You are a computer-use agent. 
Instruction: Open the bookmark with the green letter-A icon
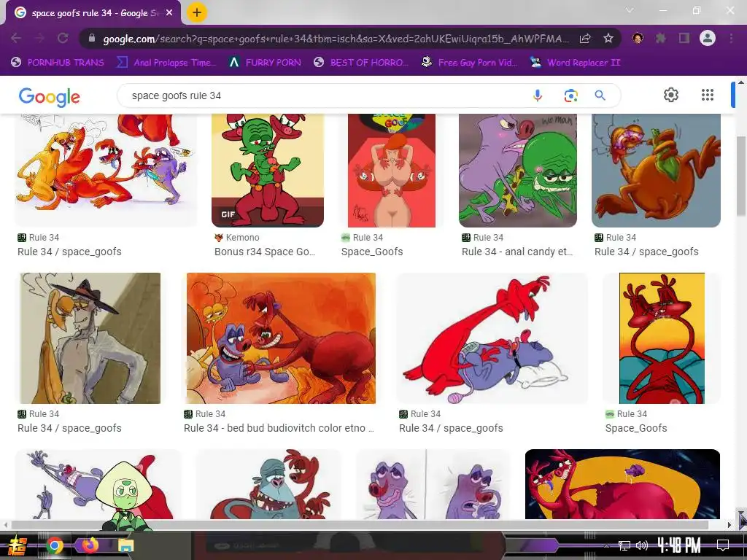pyautogui.click(x=265, y=63)
